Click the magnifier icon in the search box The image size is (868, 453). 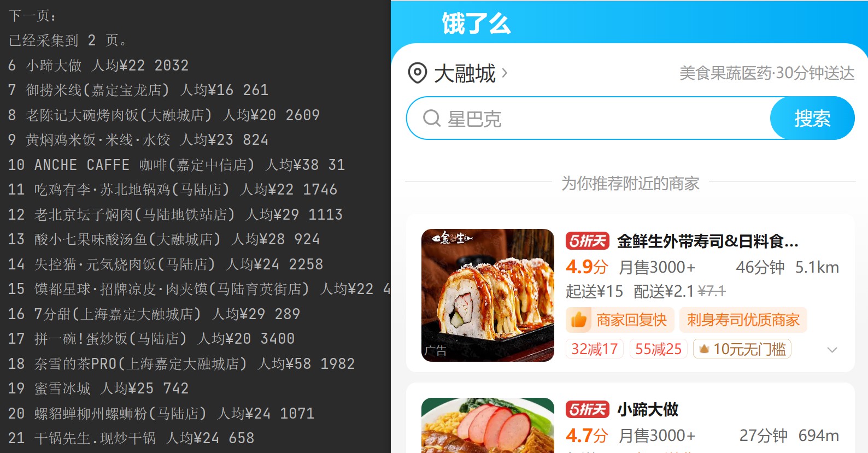tap(432, 118)
